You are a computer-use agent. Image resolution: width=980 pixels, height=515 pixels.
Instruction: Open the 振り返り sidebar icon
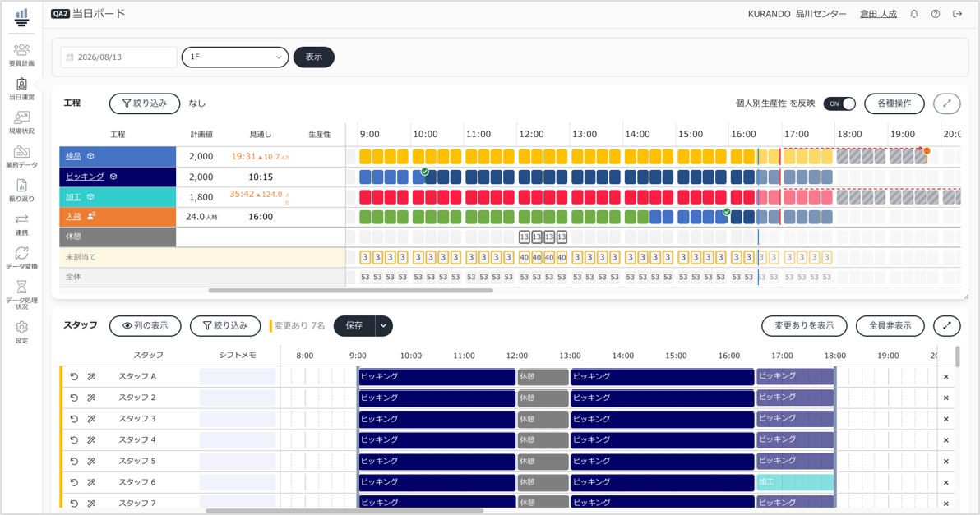(x=21, y=190)
